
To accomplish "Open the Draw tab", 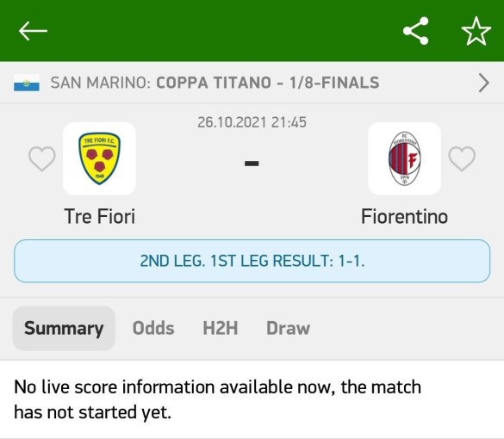I will (x=288, y=328).
